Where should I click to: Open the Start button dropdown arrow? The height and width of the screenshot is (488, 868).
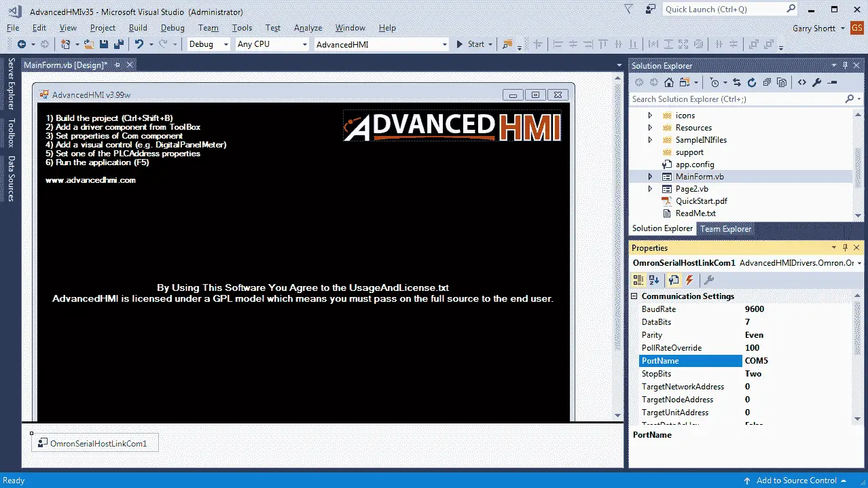(x=490, y=44)
